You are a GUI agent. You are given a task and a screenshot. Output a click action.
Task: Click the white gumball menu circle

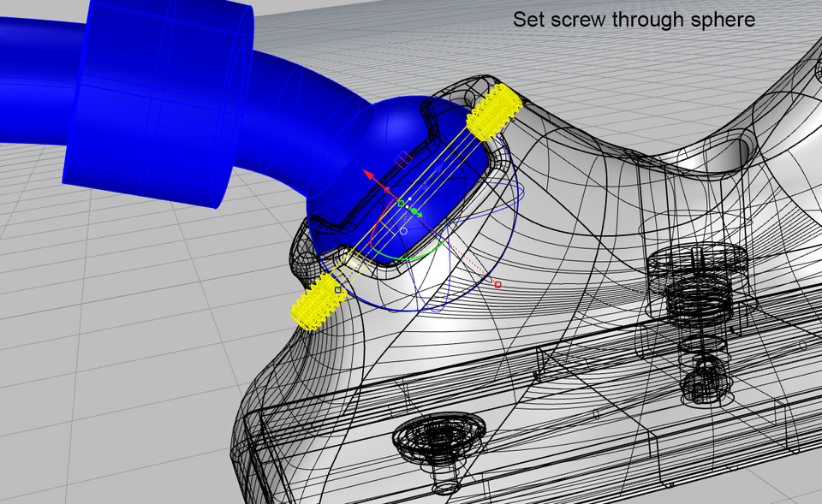tap(403, 230)
